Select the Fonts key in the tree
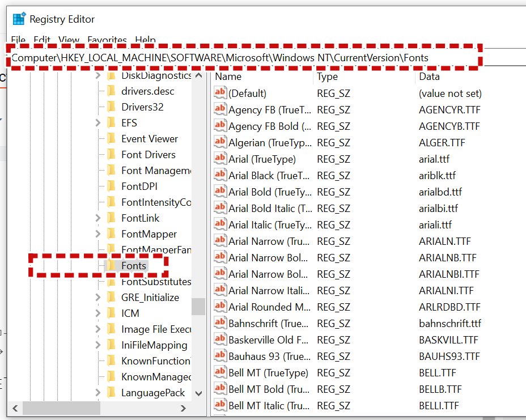This screenshot has width=526, height=420. (x=134, y=266)
